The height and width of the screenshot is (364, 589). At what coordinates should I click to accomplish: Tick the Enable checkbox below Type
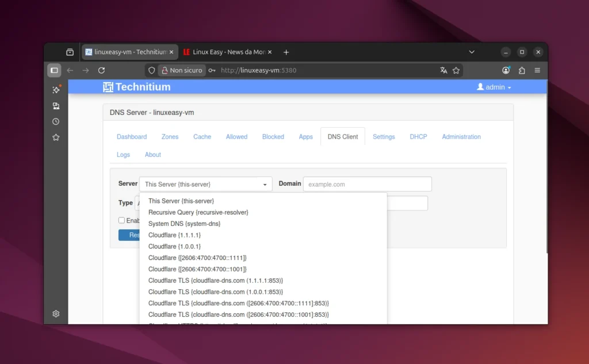121,220
